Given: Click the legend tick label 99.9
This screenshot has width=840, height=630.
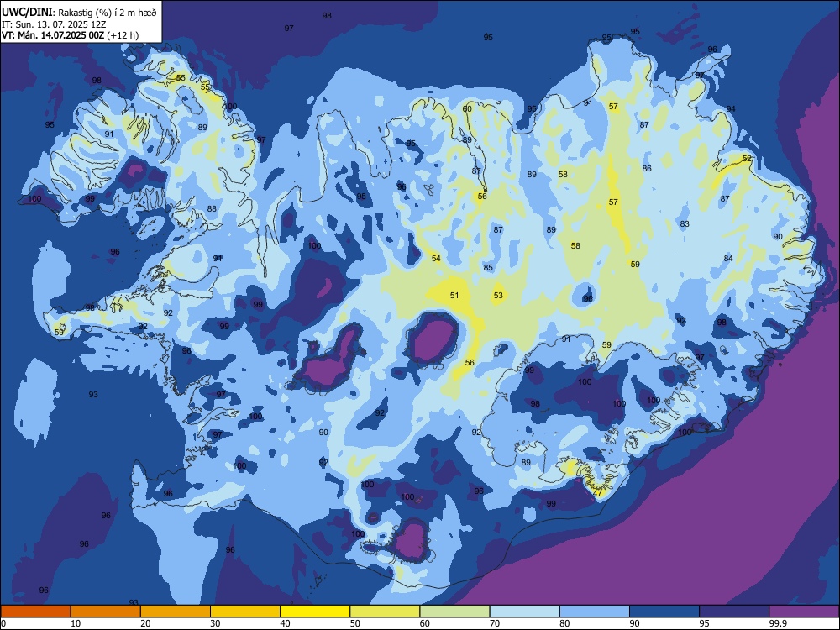Looking at the screenshot, I should [777, 623].
